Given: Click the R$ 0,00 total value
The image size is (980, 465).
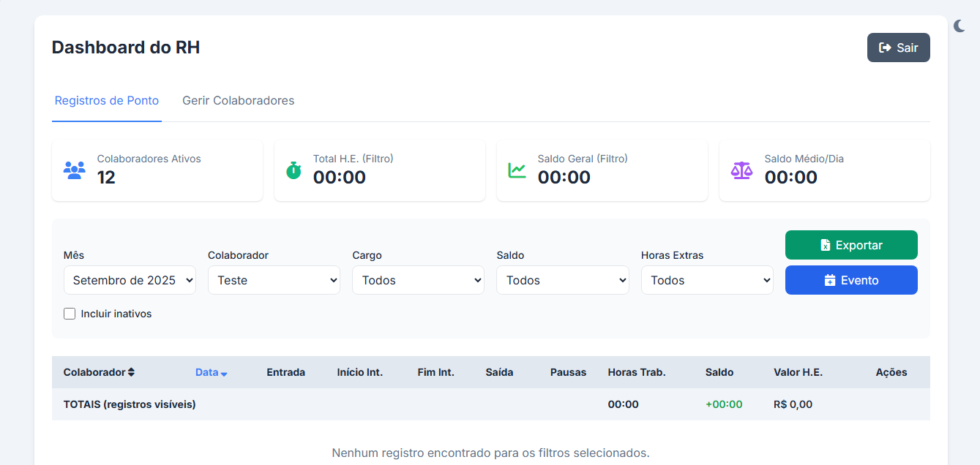Looking at the screenshot, I should pyautogui.click(x=793, y=404).
